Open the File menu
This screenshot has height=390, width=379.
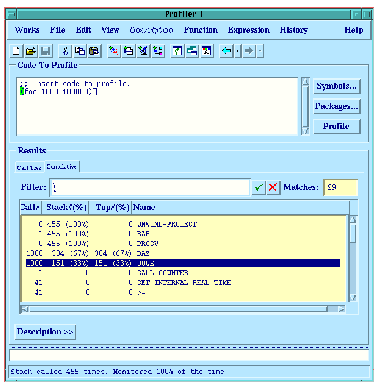[58, 30]
